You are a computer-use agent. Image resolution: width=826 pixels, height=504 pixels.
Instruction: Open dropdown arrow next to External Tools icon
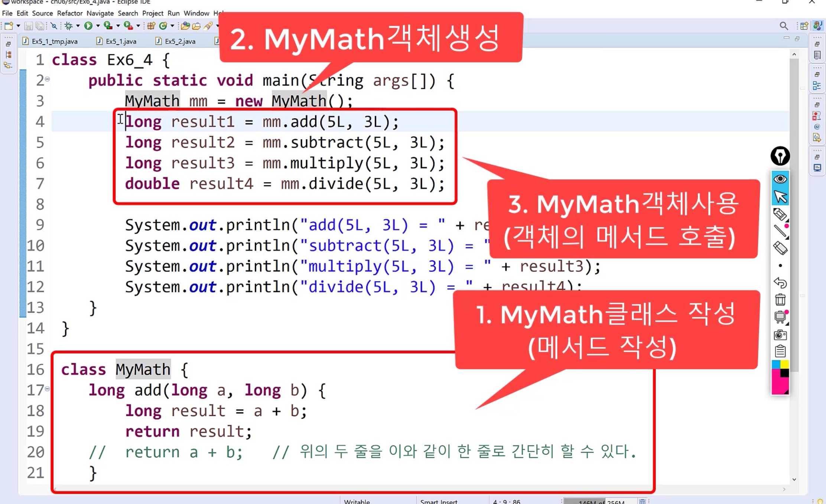(138, 26)
